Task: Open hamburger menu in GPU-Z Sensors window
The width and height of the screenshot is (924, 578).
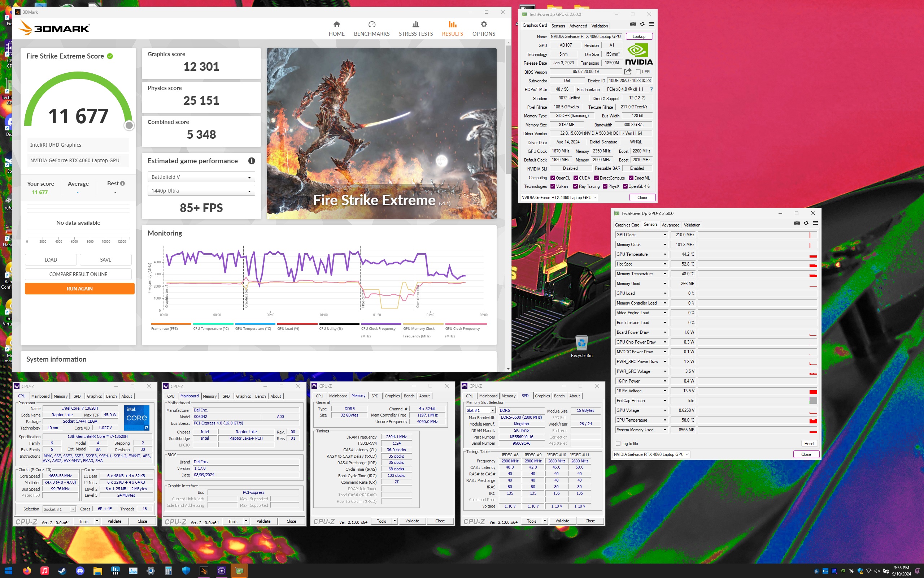Action: (x=815, y=223)
